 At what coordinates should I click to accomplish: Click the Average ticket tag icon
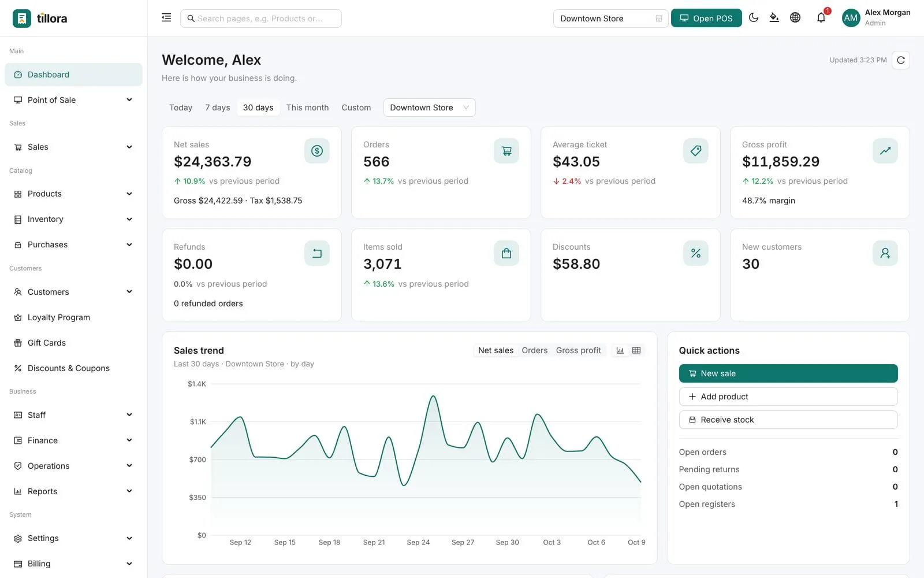696,151
